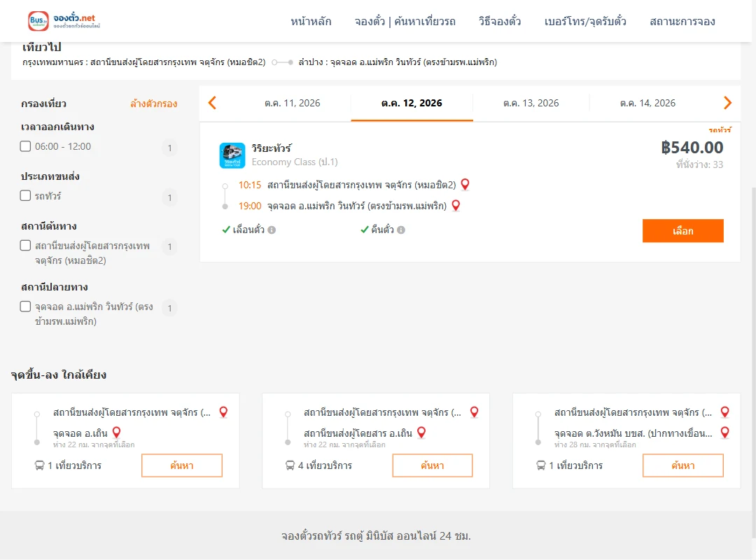Image resolution: width=756 pixels, height=560 pixels.
Task: Click bus icon in อ.เถิน จุดจอด card
Action: pos(39,465)
